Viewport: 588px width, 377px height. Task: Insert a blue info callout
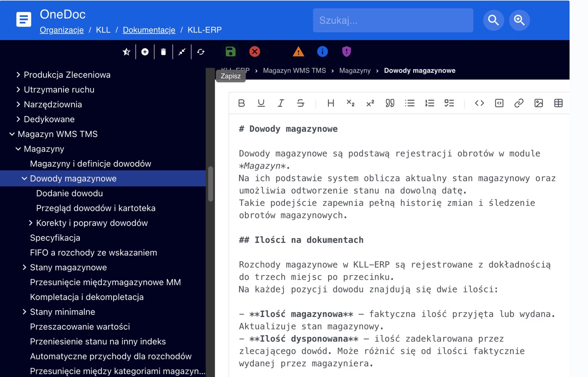pos(322,52)
